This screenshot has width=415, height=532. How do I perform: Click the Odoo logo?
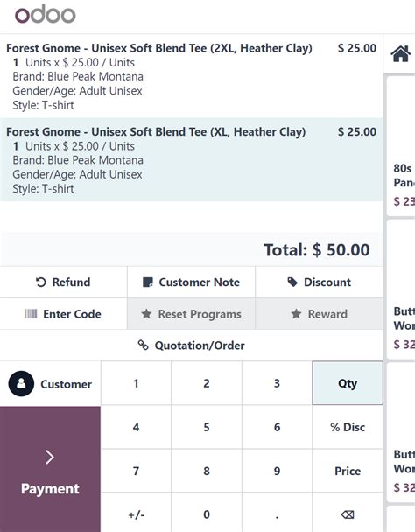coord(46,14)
